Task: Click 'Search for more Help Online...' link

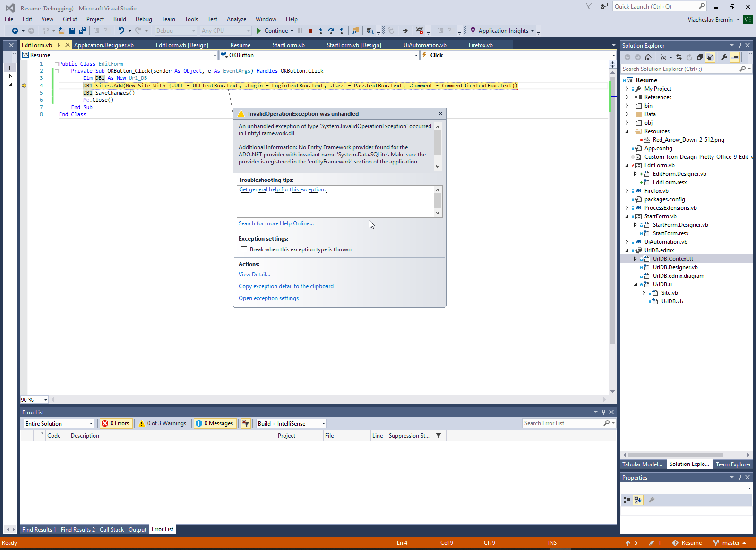Action: 276,223
